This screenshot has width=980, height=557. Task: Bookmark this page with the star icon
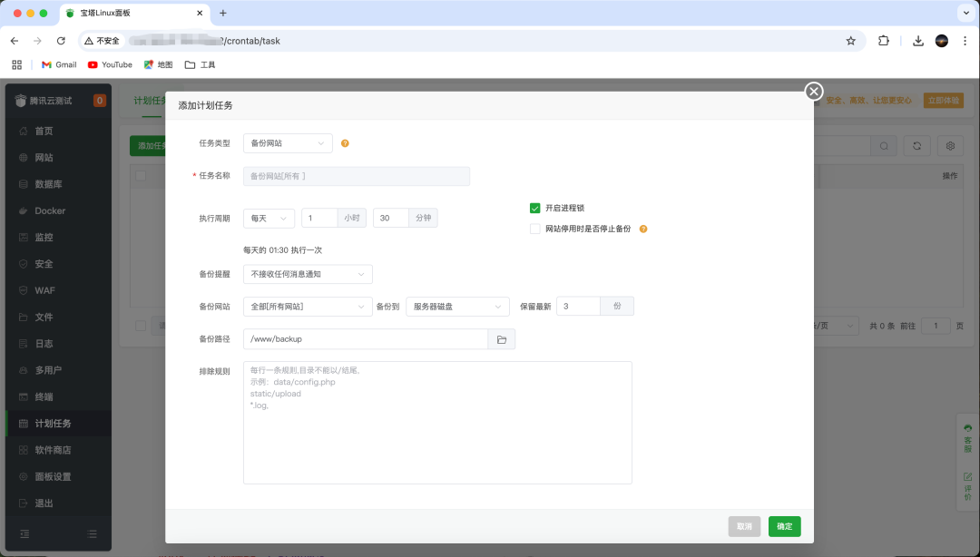850,41
